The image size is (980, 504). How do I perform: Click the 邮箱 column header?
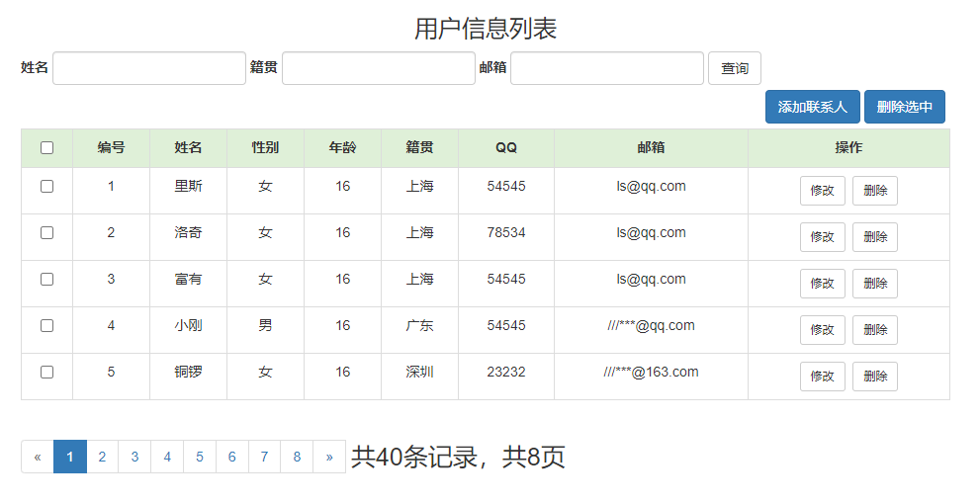pyautogui.click(x=652, y=148)
